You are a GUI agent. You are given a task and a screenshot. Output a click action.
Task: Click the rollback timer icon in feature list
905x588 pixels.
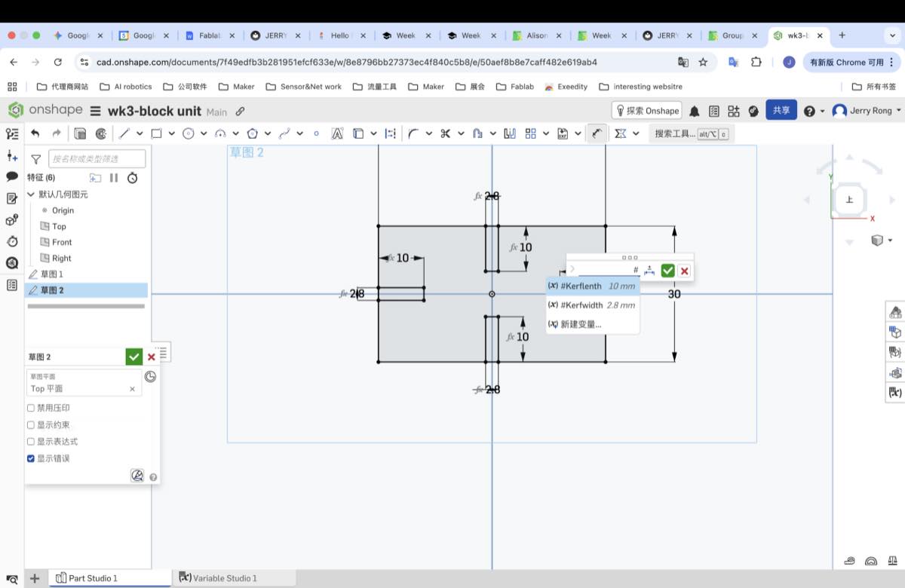click(x=132, y=178)
